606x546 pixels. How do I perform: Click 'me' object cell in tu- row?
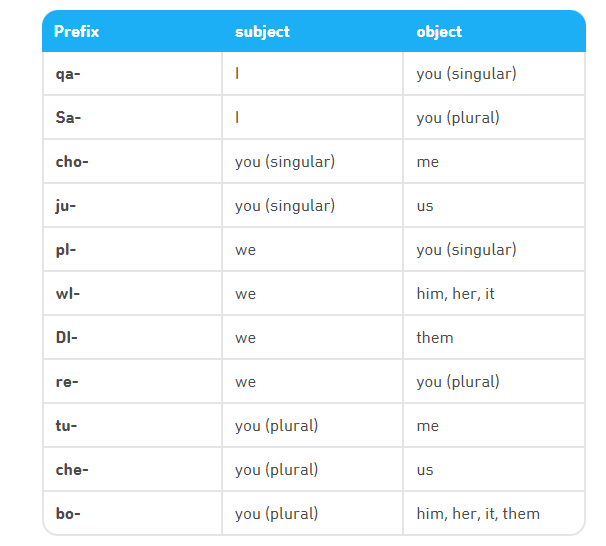tap(428, 426)
